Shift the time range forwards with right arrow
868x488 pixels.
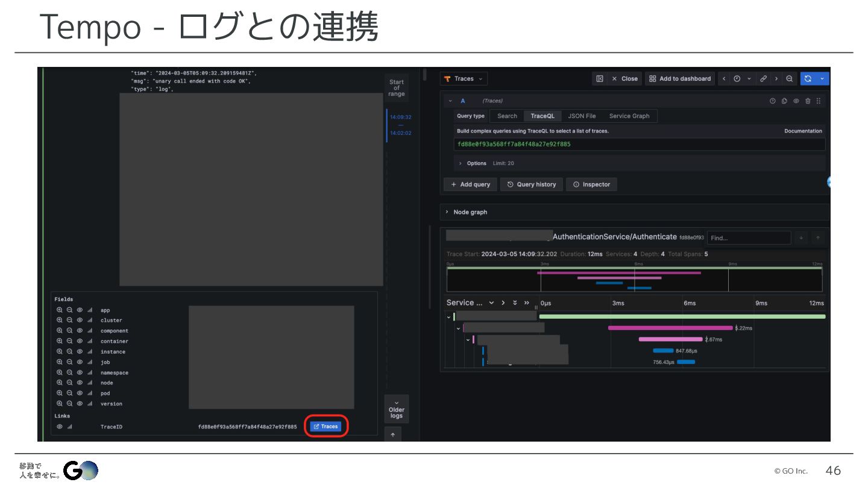click(x=776, y=79)
